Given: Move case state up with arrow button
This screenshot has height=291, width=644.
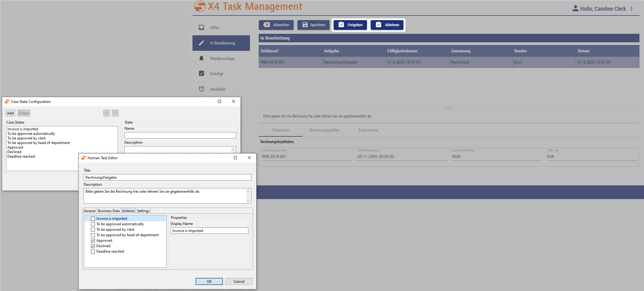Looking at the screenshot, I should pos(106,113).
